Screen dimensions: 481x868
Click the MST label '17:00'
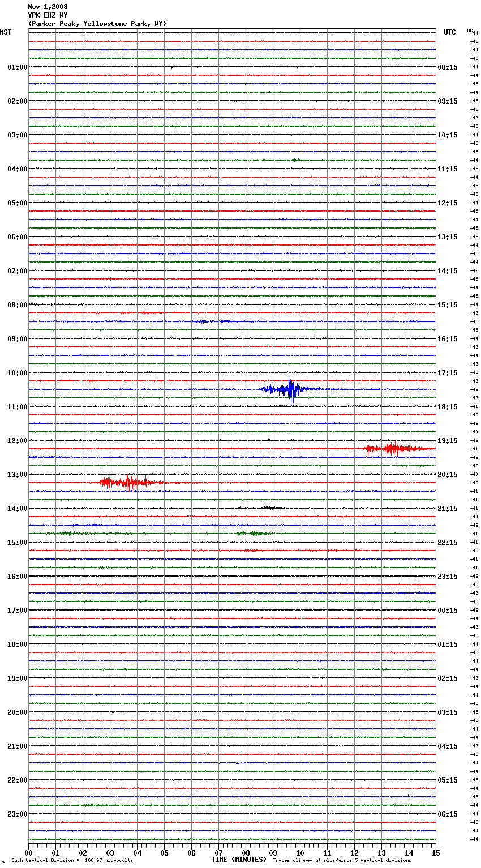(x=18, y=611)
